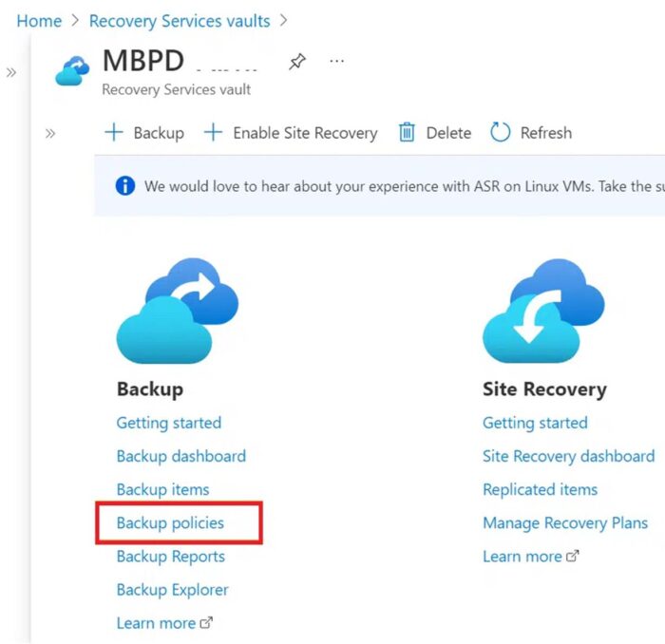665x644 pixels.
Task: Open the Replicated items link
Action: coord(540,489)
